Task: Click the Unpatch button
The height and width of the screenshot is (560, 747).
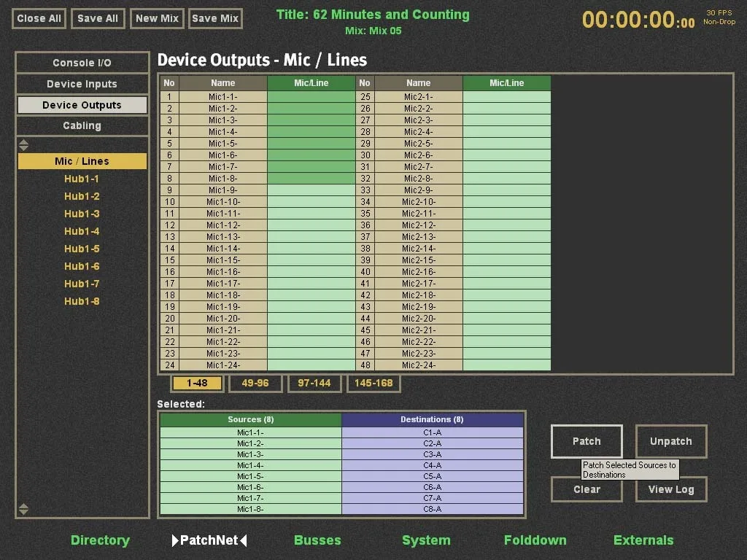Action: tap(671, 441)
